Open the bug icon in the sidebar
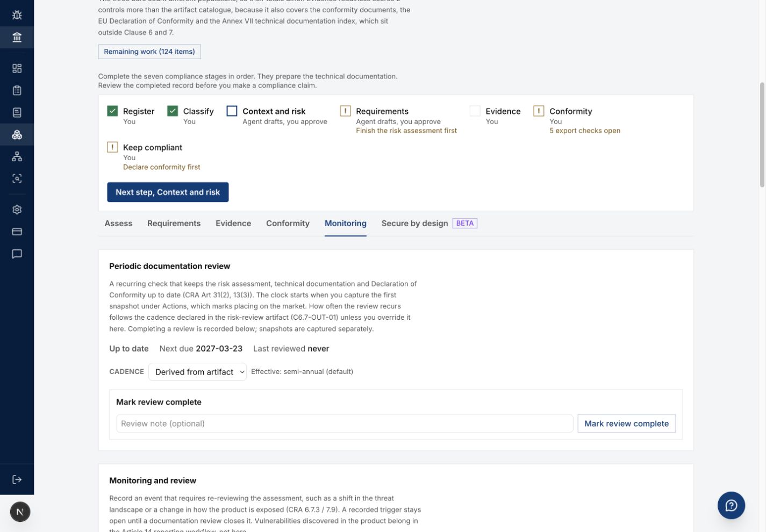 (x=17, y=15)
